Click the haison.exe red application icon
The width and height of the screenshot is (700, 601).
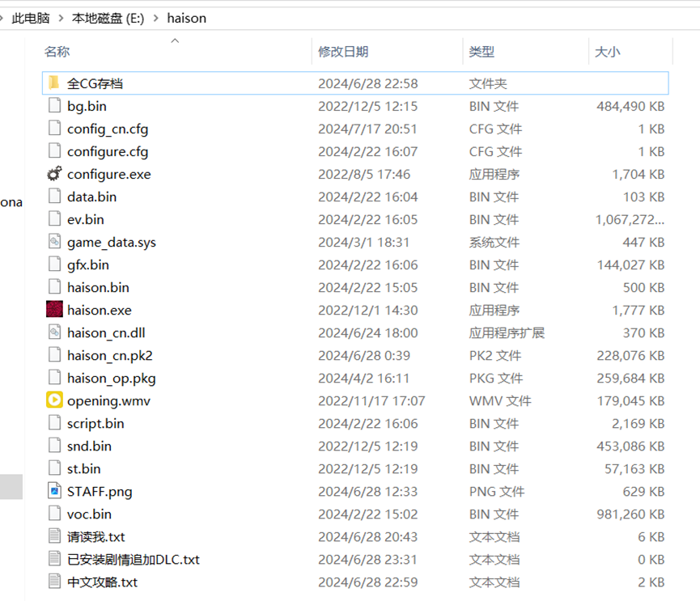tap(54, 310)
